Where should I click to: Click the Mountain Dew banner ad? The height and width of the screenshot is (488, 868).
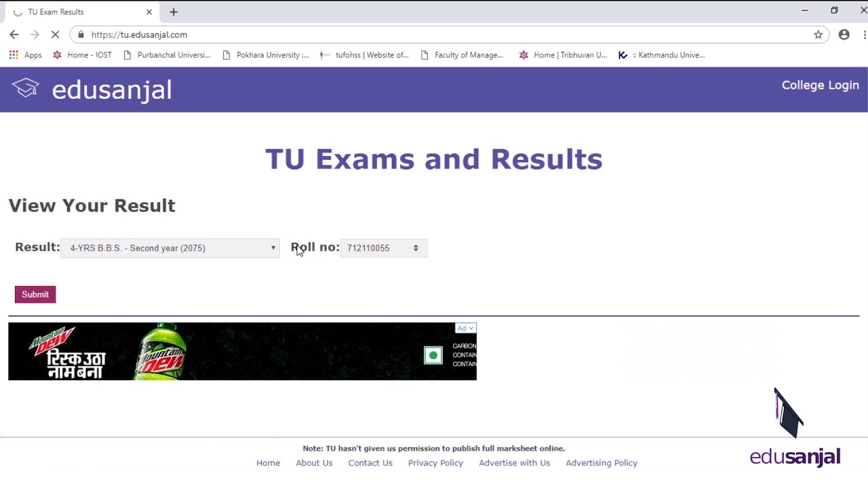point(242,351)
